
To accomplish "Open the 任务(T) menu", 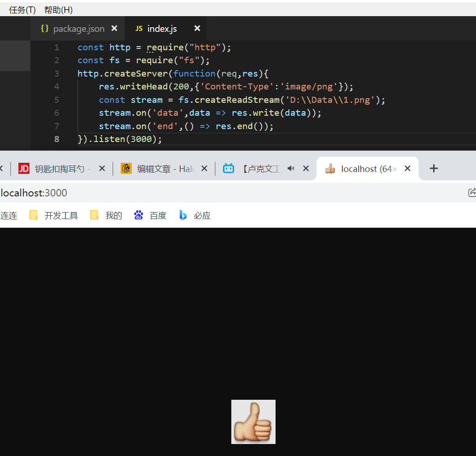I will coord(22,10).
